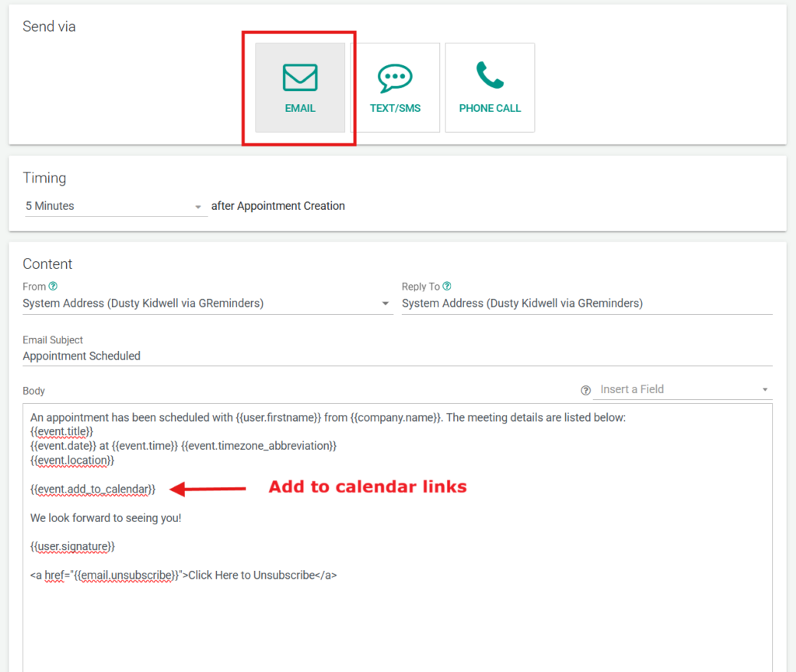The width and height of the screenshot is (796, 672).
Task: Click the PHONE CALL button label
Action: tap(490, 108)
